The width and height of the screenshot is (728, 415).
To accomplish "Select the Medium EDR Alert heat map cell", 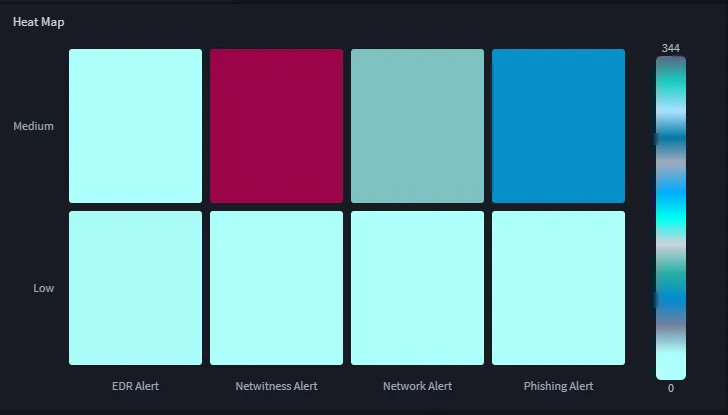I will [136, 126].
